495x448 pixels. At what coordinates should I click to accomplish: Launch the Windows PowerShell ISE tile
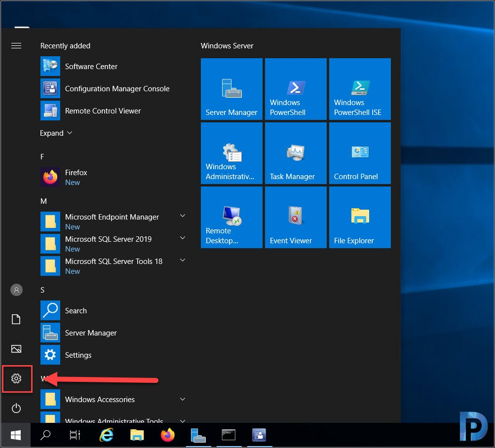[360, 89]
